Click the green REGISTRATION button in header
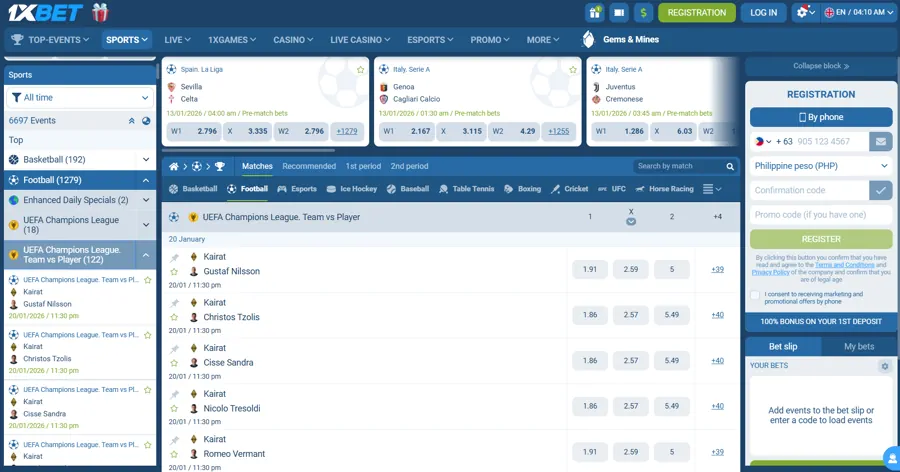Viewport: 900px width, 472px height. pos(697,12)
